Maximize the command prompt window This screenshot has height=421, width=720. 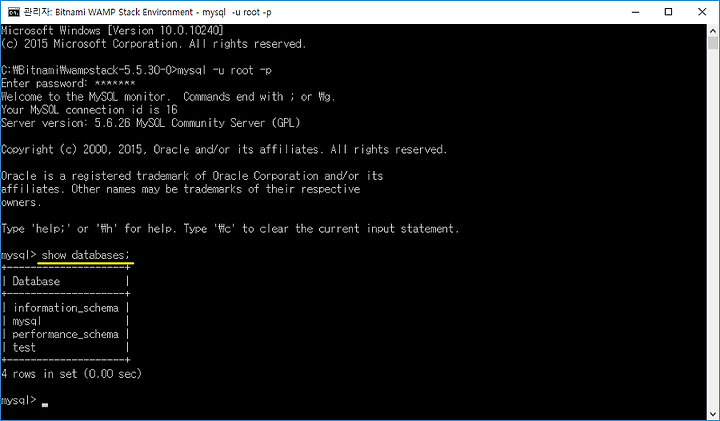669,12
